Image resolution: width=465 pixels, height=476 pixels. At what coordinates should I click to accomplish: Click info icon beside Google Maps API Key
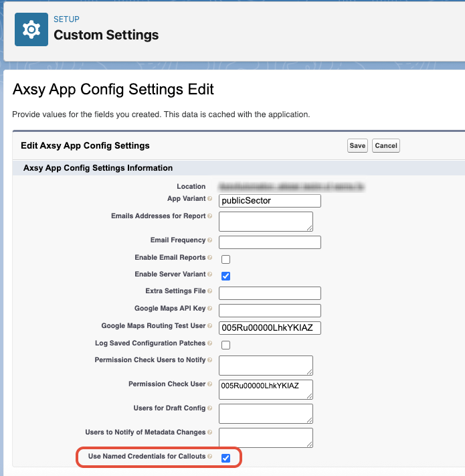point(209,309)
